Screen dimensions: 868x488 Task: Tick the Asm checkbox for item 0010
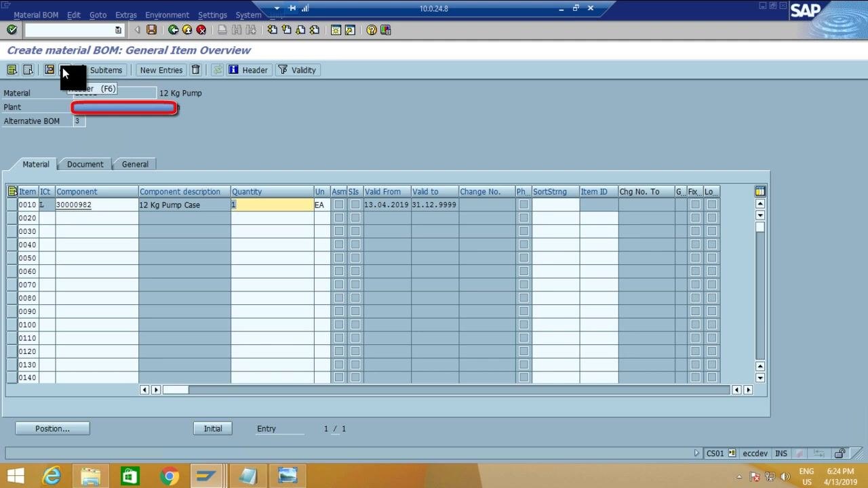(x=339, y=205)
